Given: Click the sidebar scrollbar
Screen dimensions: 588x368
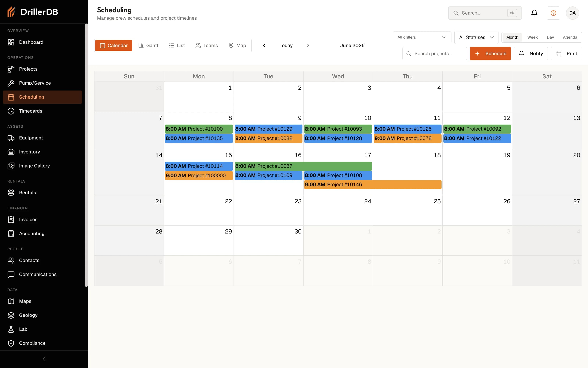Looking at the screenshot, I should coord(86,155).
